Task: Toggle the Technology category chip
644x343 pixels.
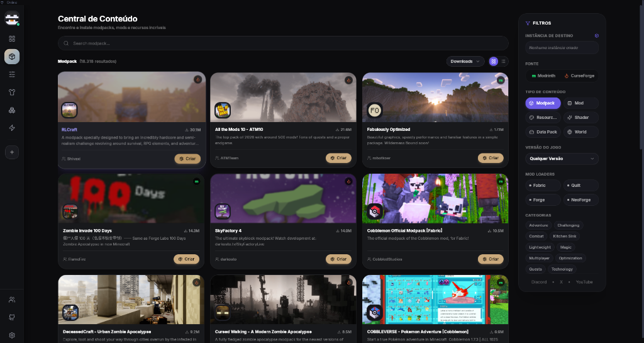Action: 562,269
